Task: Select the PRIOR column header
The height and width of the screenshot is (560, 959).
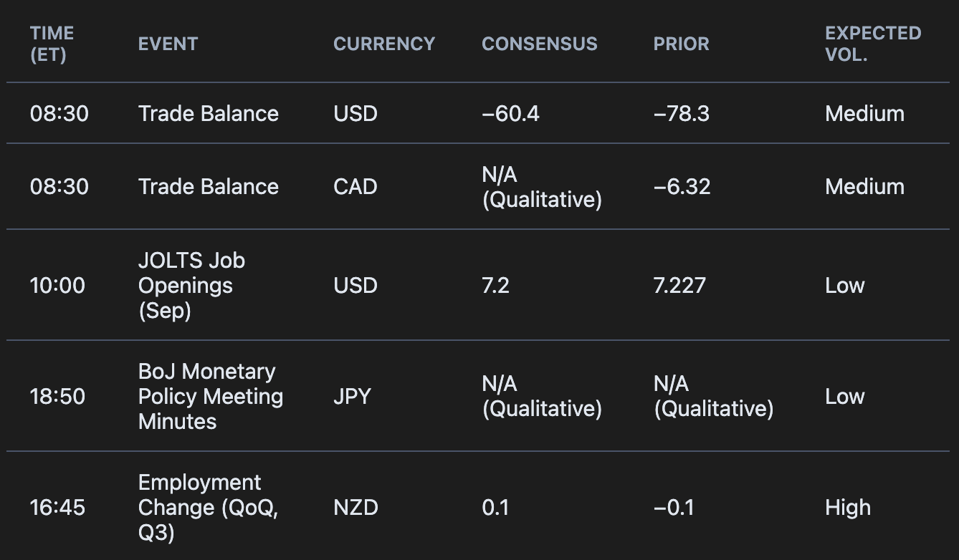Action: pos(681,44)
